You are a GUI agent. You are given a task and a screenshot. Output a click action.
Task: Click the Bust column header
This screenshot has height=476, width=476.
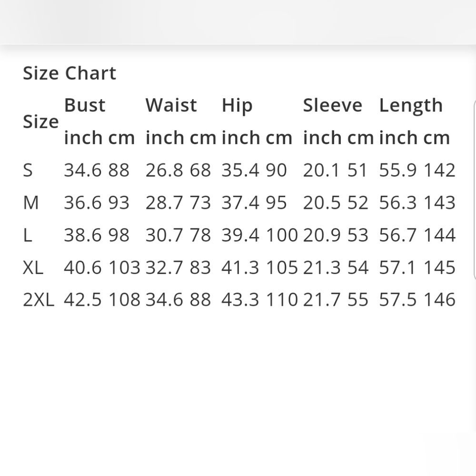point(85,105)
